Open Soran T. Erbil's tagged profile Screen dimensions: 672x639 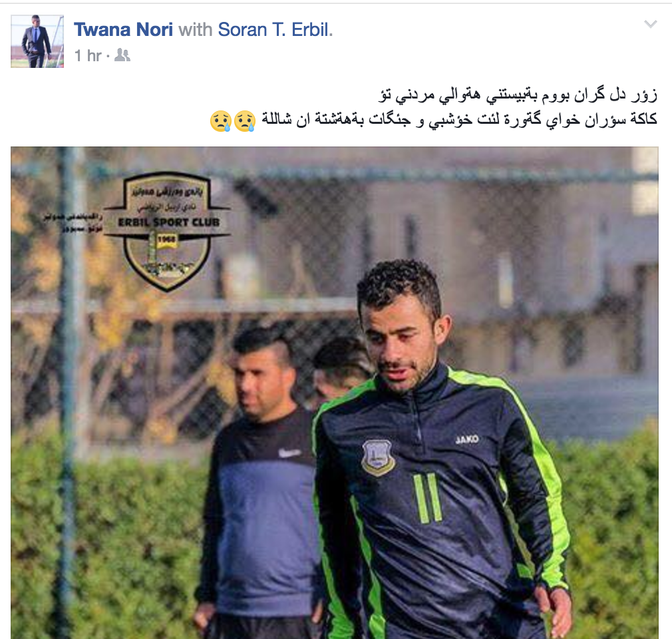click(274, 29)
